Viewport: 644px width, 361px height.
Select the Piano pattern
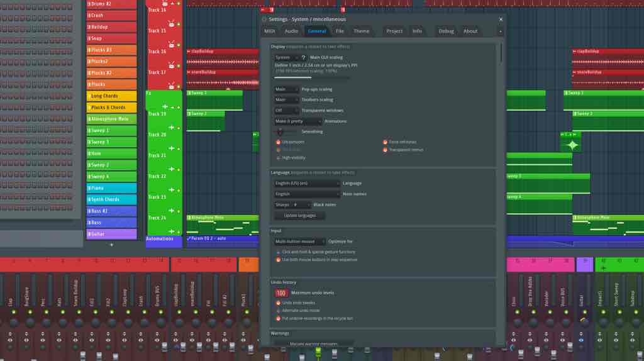tap(111, 188)
